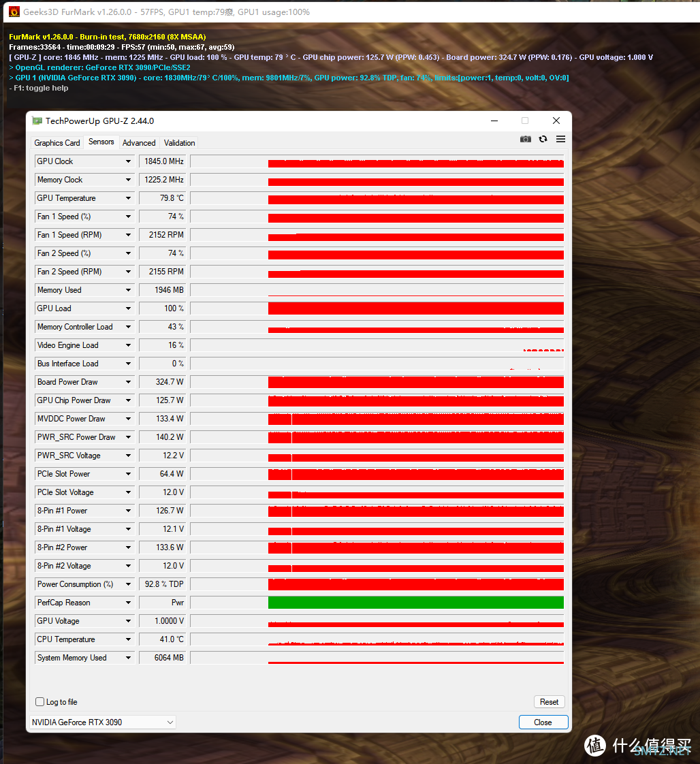Open the PerfCap Reason dropdown
The height and width of the screenshot is (764, 700).
point(128,603)
